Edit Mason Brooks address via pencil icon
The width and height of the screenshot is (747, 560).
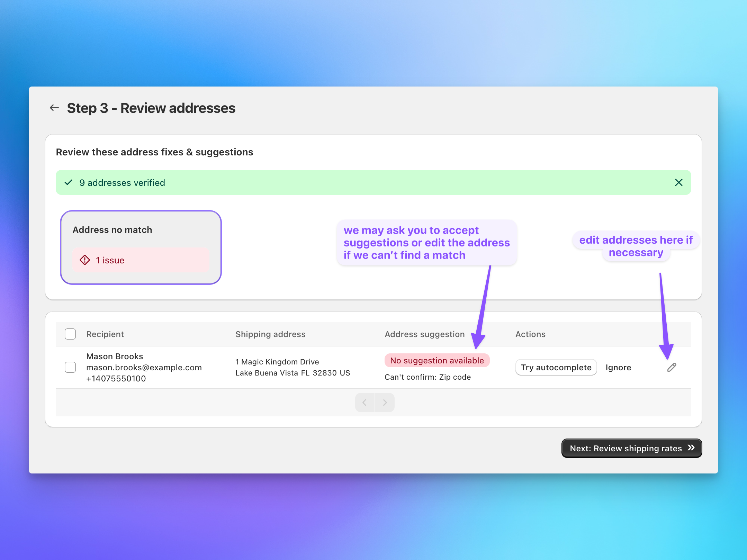(x=672, y=367)
